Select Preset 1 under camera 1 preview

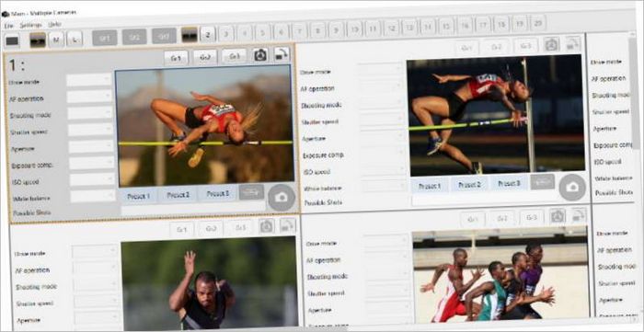coord(138,196)
